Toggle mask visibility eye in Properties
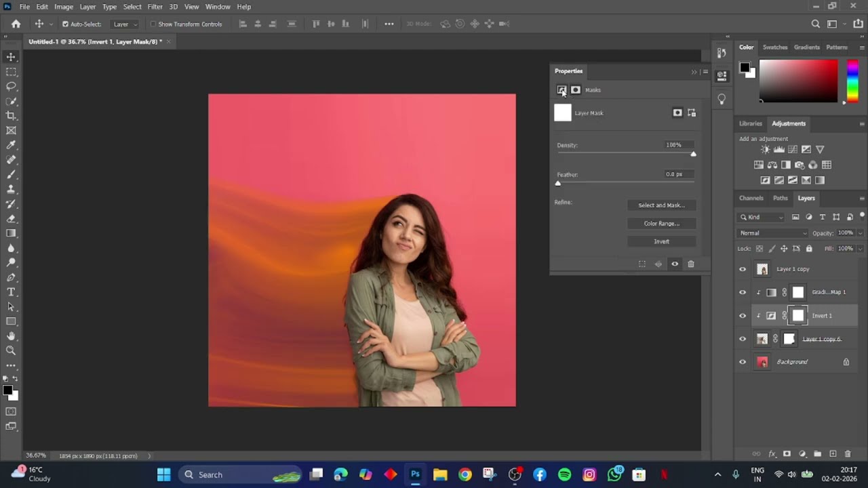 (675, 264)
